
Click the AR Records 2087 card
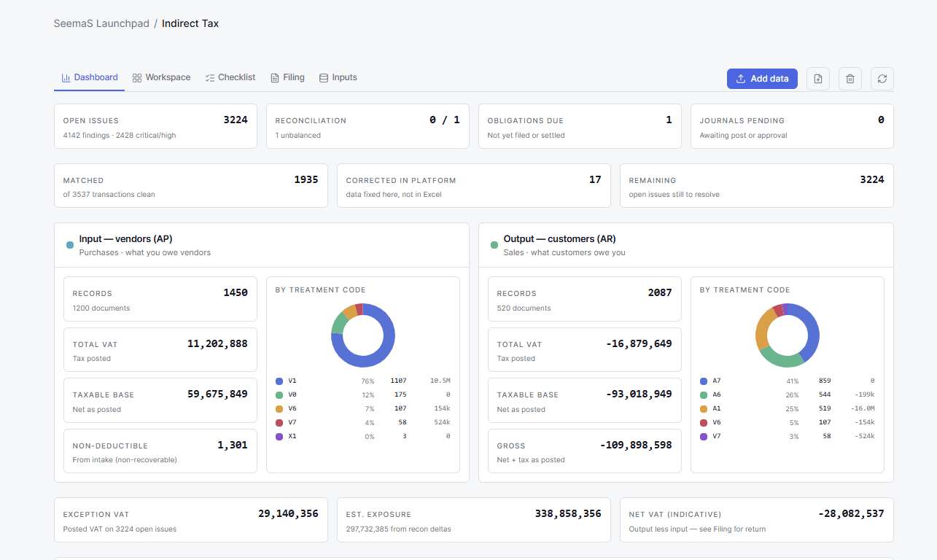[585, 299]
